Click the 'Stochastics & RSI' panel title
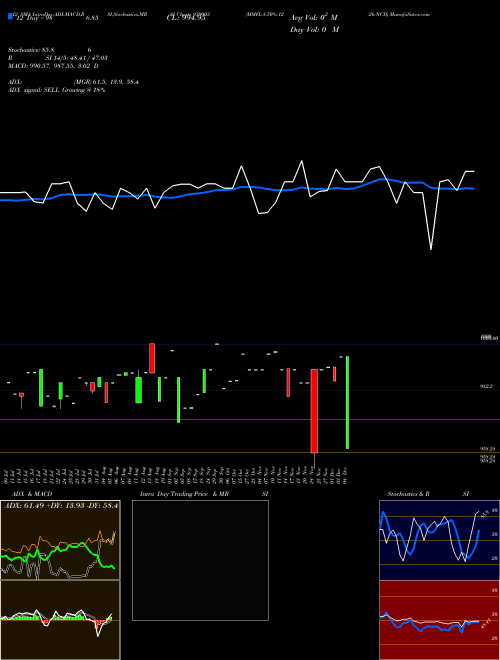The width and height of the screenshot is (500, 660). [x=428, y=494]
